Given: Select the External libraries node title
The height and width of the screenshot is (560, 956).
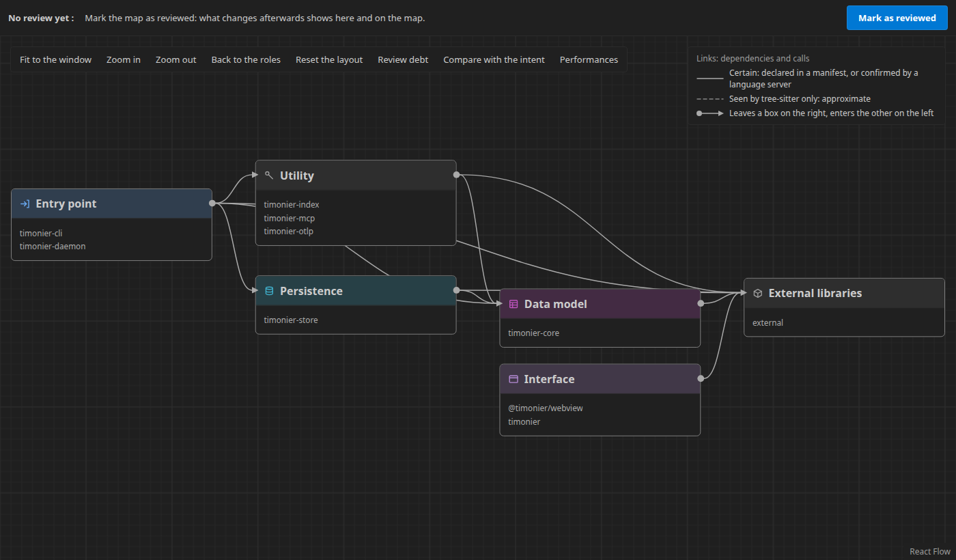Looking at the screenshot, I should [x=815, y=293].
